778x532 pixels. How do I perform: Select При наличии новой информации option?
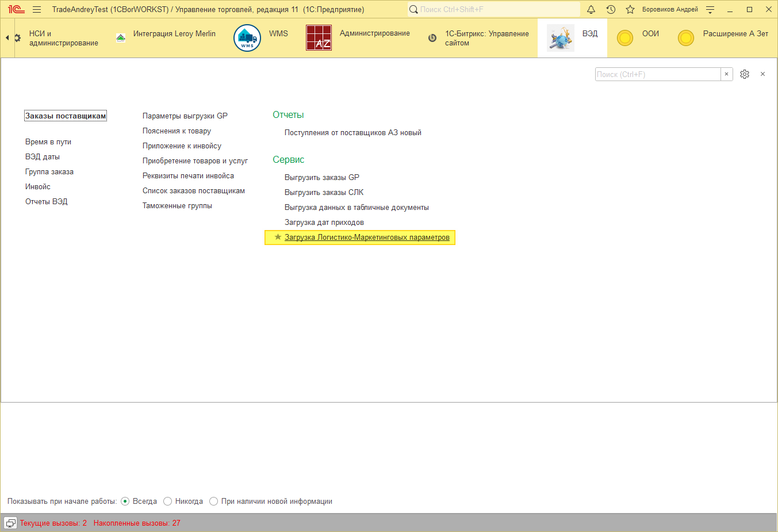tap(214, 501)
